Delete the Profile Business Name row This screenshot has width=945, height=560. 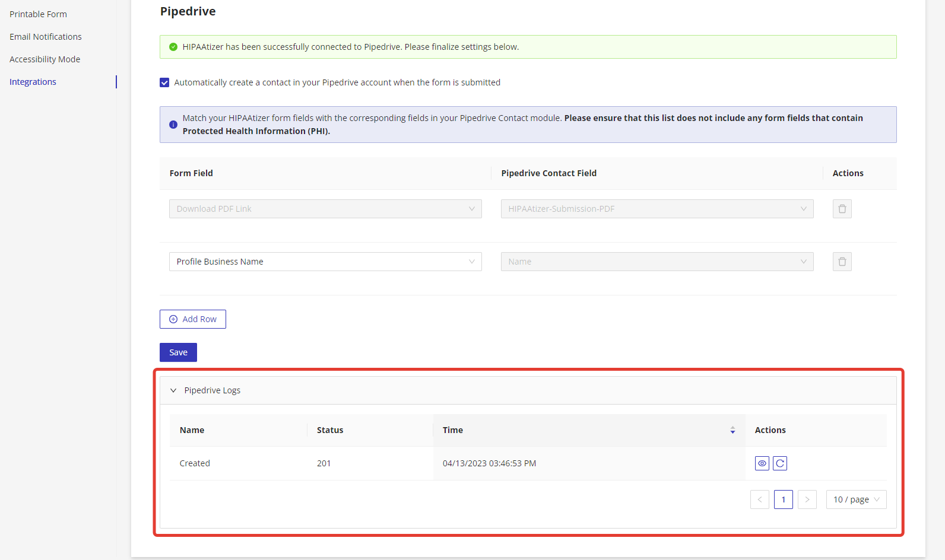coord(842,262)
